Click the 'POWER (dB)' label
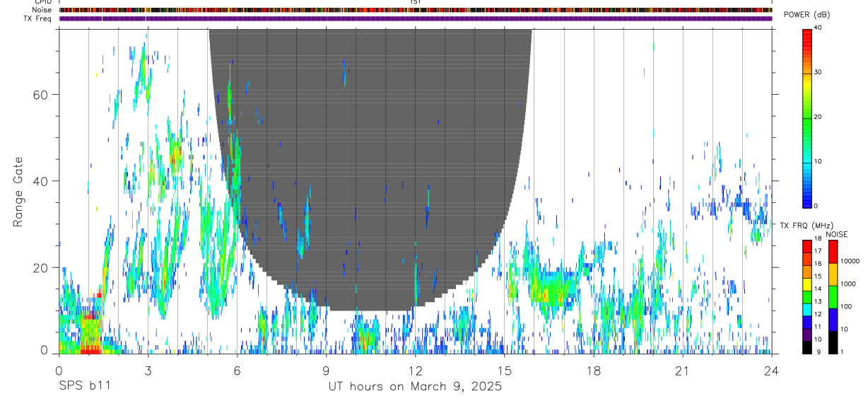Image resolution: width=868 pixels, height=401 pixels. pos(807,15)
